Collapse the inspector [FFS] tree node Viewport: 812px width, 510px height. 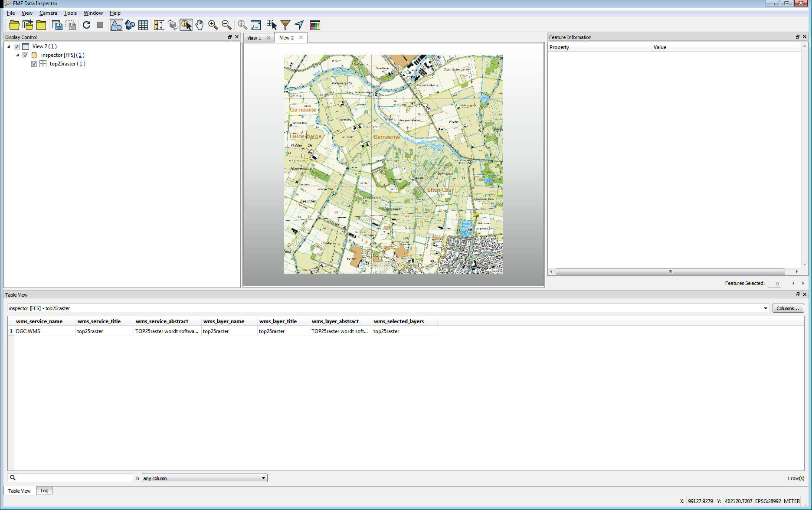[x=17, y=55]
